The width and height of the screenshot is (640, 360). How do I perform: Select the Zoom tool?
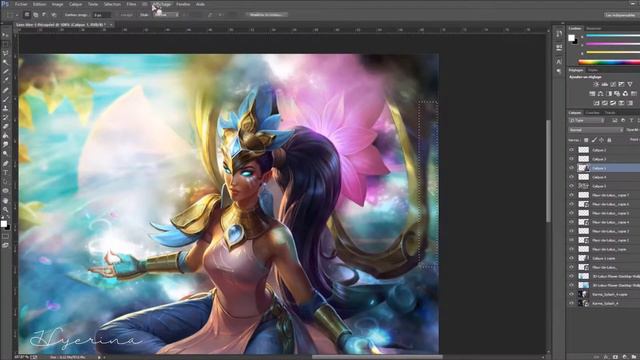[5, 210]
